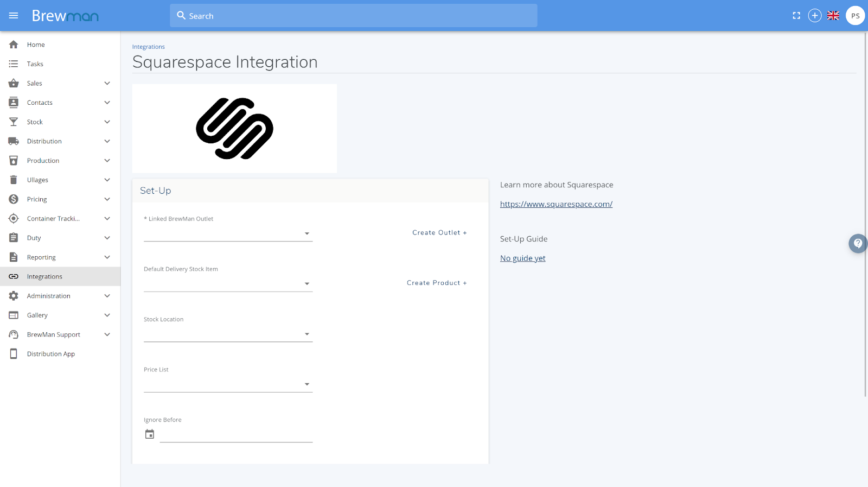Click the Ullages bin icon
The image size is (868, 487).
tap(14, 180)
